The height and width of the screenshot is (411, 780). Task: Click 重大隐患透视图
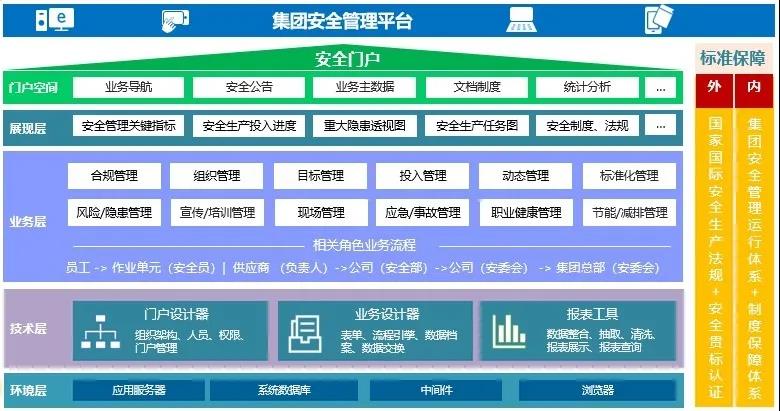(365, 125)
